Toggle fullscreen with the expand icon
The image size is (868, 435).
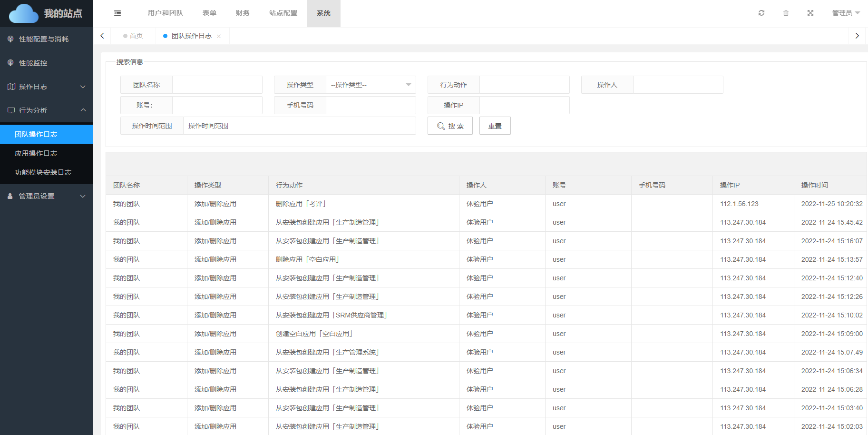click(810, 13)
